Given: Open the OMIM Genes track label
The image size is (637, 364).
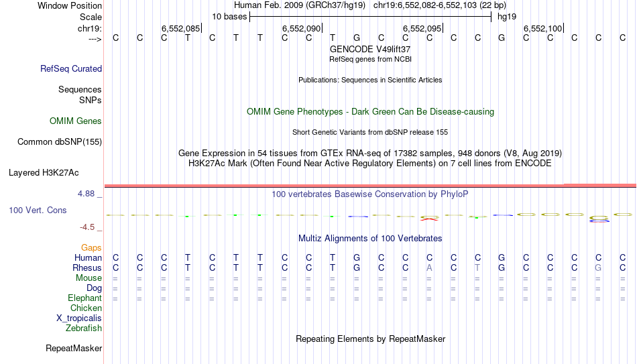Looking at the screenshot, I should tap(75, 121).
